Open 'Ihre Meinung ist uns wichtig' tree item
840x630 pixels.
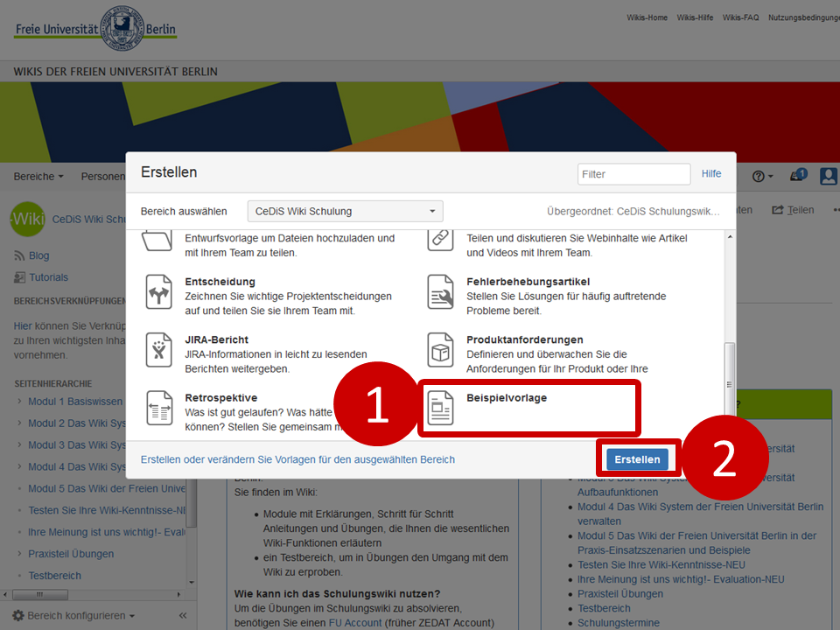coord(107,532)
